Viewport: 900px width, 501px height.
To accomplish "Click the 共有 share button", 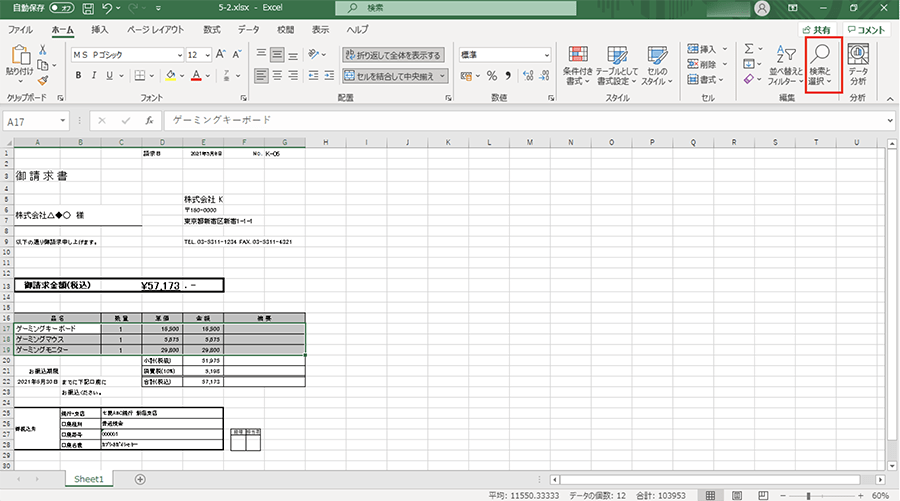I will 813,30.
